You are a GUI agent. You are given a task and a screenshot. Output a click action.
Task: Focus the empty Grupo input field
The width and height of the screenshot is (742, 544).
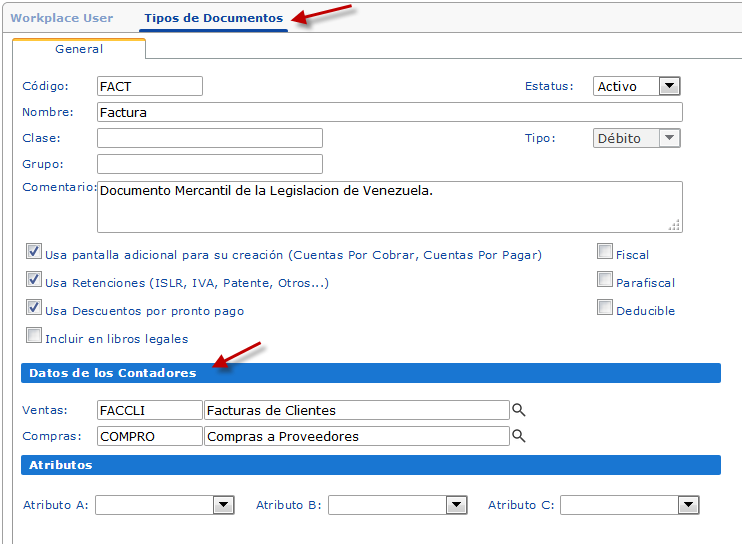coord(210,164)
